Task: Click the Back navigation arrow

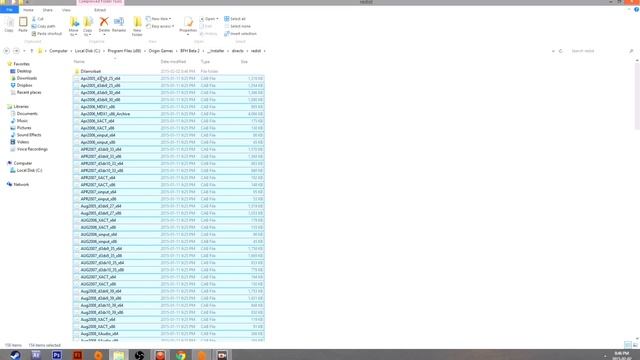Action: 7,51
